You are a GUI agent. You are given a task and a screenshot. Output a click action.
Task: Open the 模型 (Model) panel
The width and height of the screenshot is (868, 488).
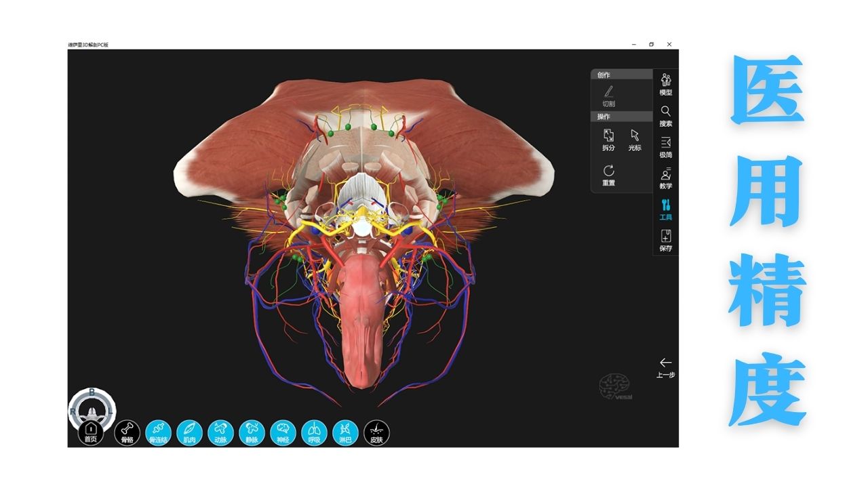point(665,83)
